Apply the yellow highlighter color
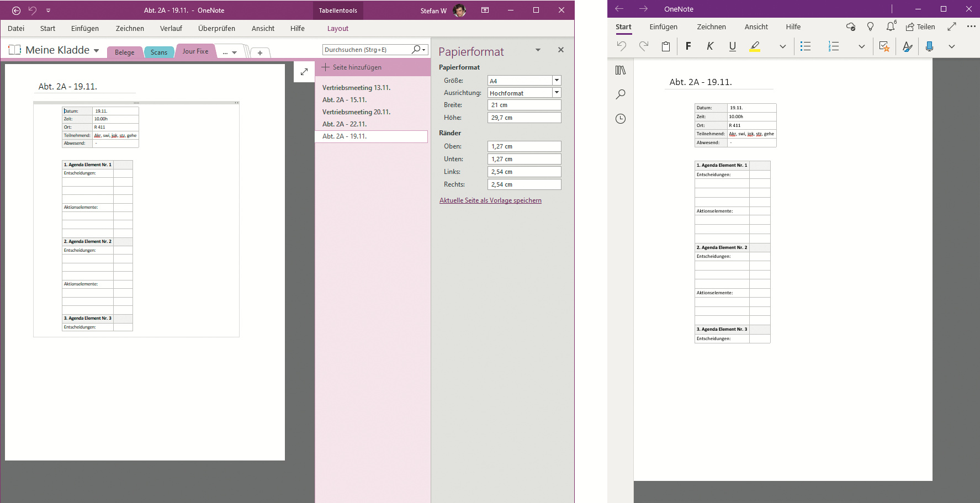 coord(755,46)
